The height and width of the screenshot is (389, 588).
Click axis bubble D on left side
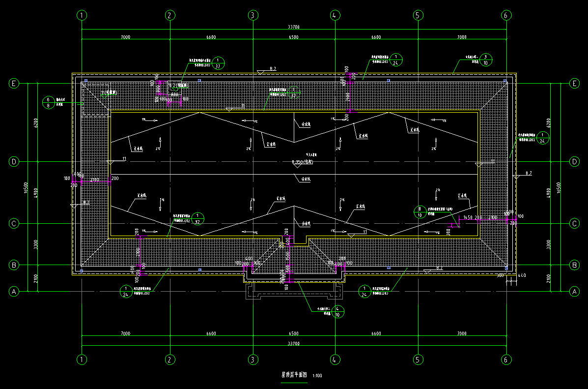[x=14, y=161]
